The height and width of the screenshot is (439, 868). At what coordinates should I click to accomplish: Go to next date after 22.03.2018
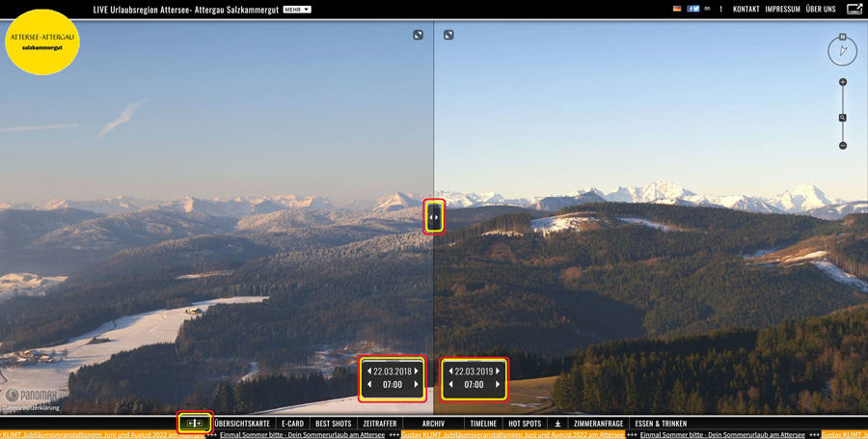tap(417, 371)
